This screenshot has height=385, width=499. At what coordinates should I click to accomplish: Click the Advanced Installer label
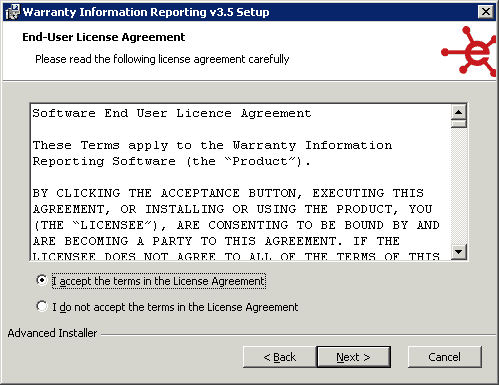(52, 333)
